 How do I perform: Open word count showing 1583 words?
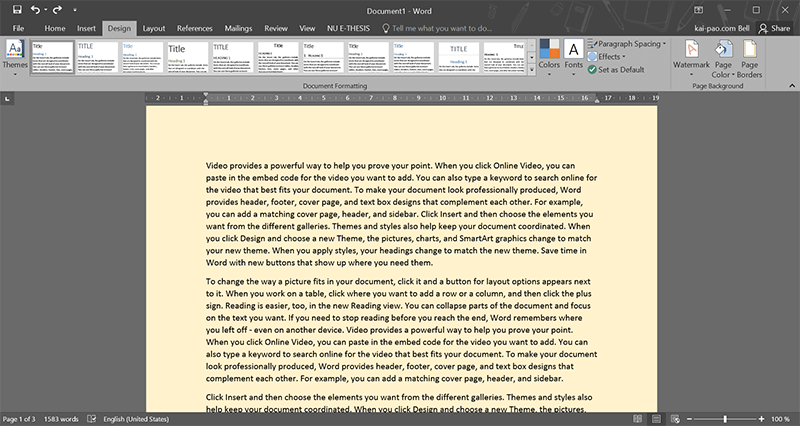coord(61,419)
